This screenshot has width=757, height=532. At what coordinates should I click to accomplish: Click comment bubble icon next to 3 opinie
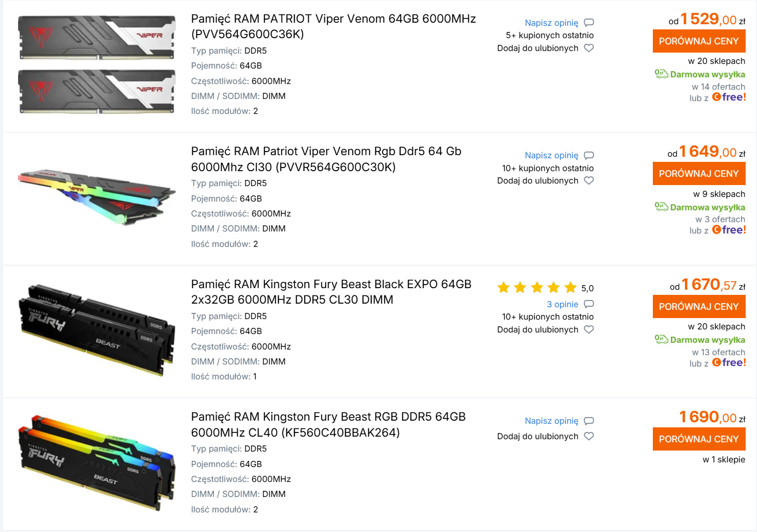(589, 304)
